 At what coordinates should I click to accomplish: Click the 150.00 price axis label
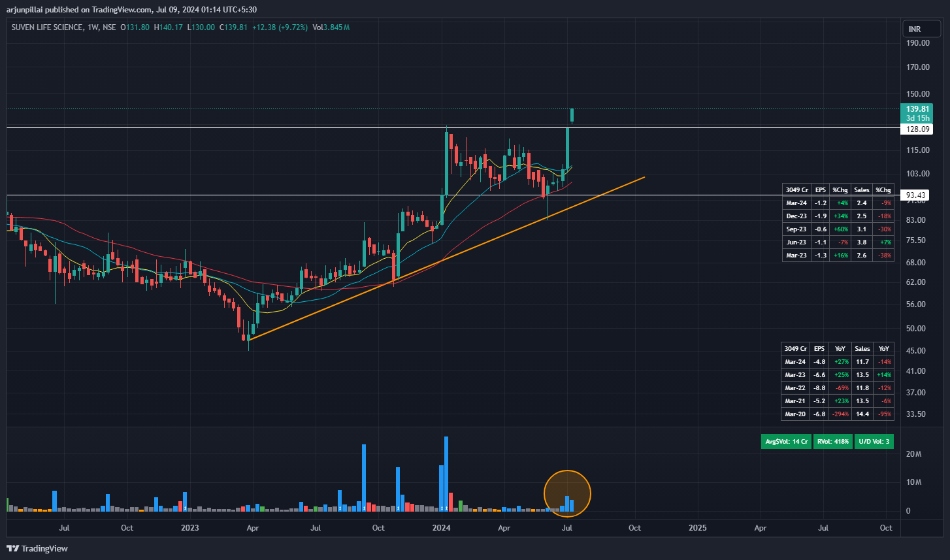[918, 93]
